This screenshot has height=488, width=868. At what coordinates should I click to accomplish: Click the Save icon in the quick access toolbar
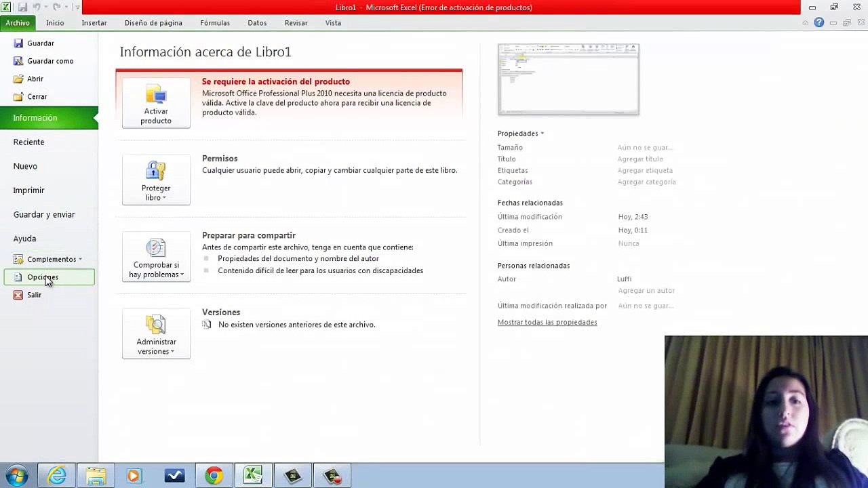(x=23, y=7)
